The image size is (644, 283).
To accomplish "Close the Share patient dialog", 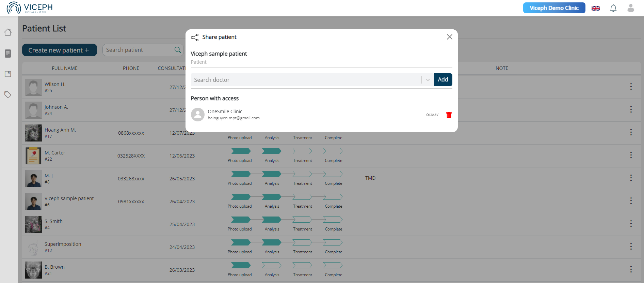I will point(449,37).
